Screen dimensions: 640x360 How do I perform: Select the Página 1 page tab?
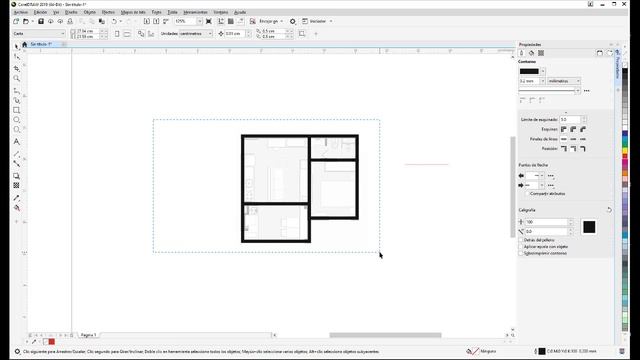pos(89,335)
